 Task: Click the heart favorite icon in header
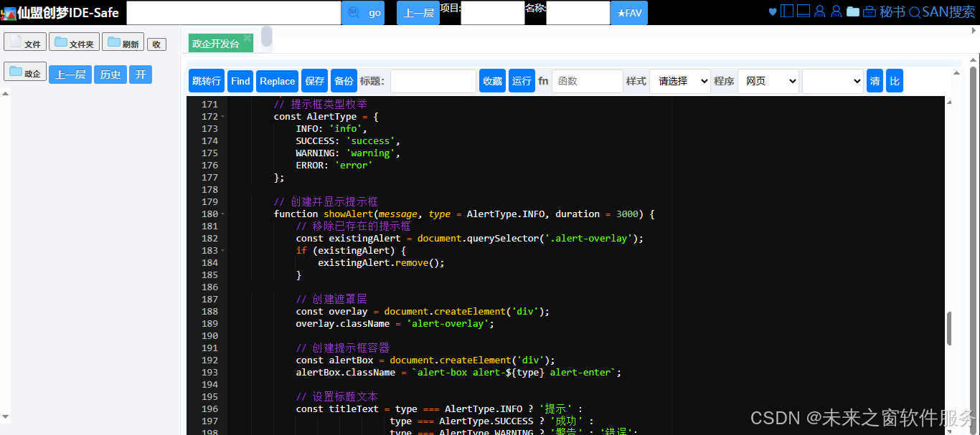[x=773, y=11]
